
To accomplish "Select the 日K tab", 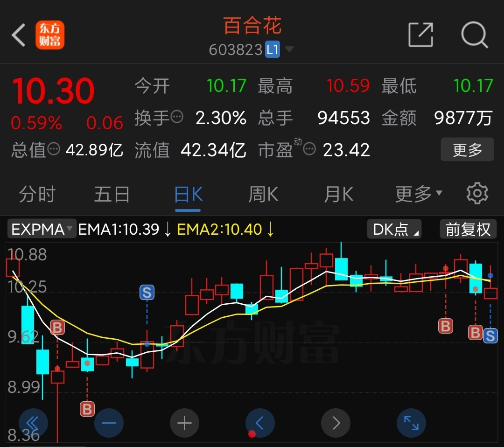I will pos(188,194).
